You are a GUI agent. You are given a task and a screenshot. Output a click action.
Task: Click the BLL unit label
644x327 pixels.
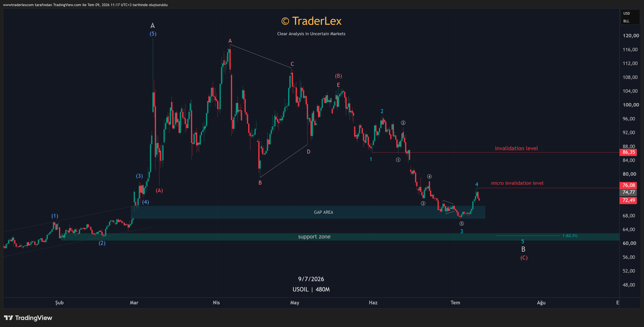[626, 21]
